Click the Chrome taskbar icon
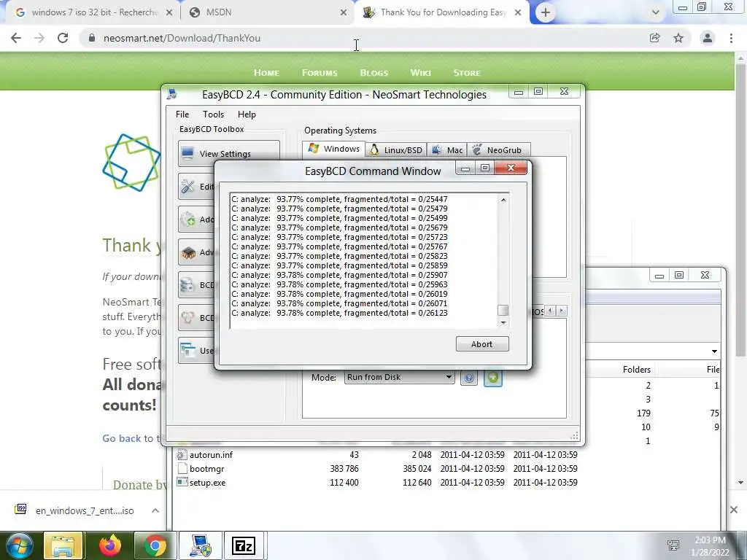This screenshot has width=747, height=560. [x=155, y=545]
